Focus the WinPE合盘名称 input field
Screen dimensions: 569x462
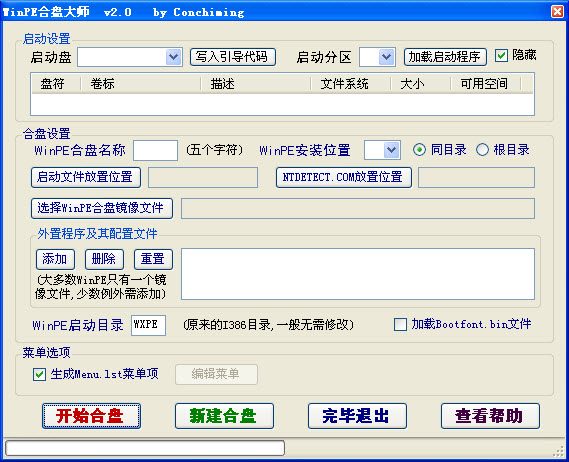click(x=155, y=150)
